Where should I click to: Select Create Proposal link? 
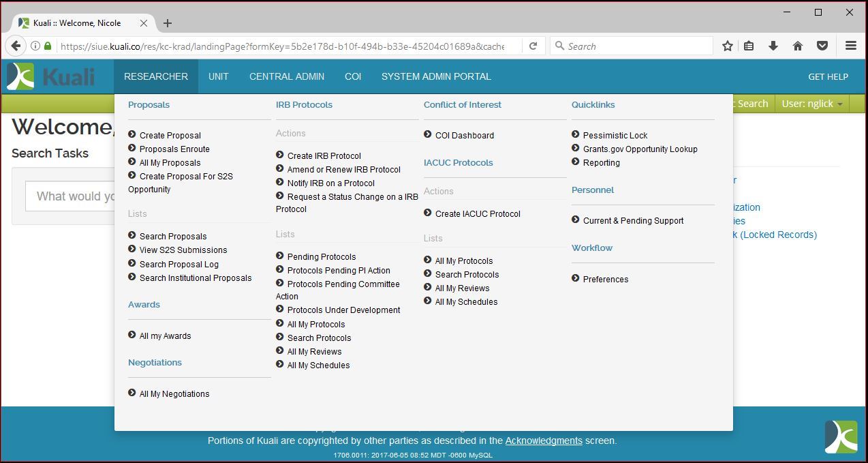[170, 136]
